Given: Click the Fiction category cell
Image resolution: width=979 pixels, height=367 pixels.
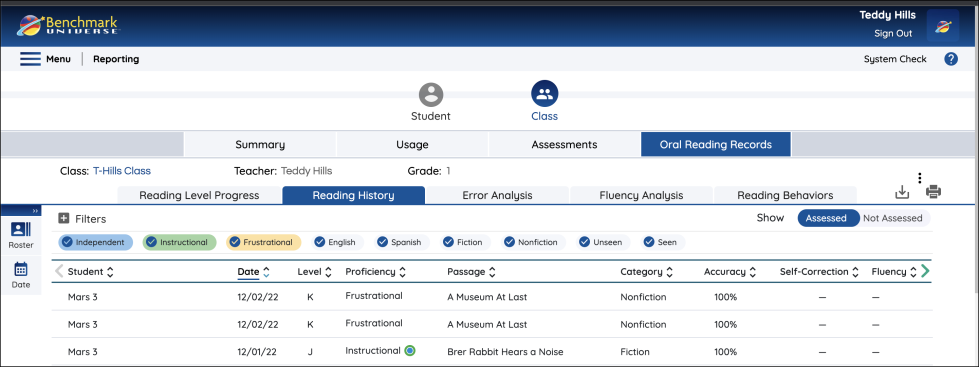Looking at the screenshot, I should [635, 352].
